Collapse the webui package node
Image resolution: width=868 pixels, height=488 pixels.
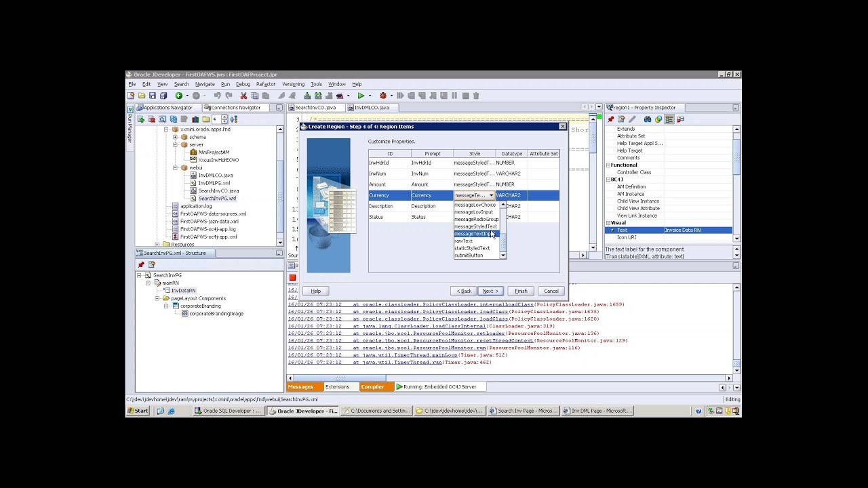(175, 167)
